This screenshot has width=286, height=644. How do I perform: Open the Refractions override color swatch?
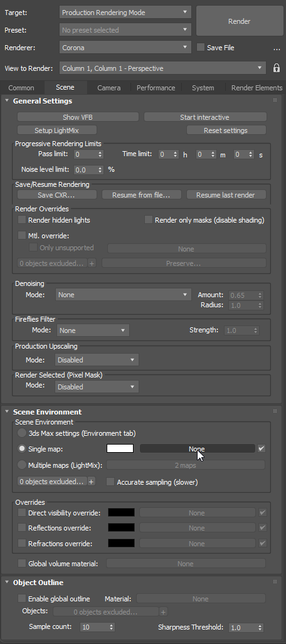[x=121, y=543]
